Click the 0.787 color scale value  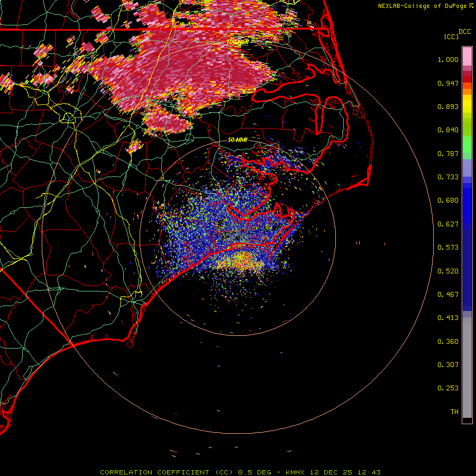pyautogui.click(x=448, y=153)
